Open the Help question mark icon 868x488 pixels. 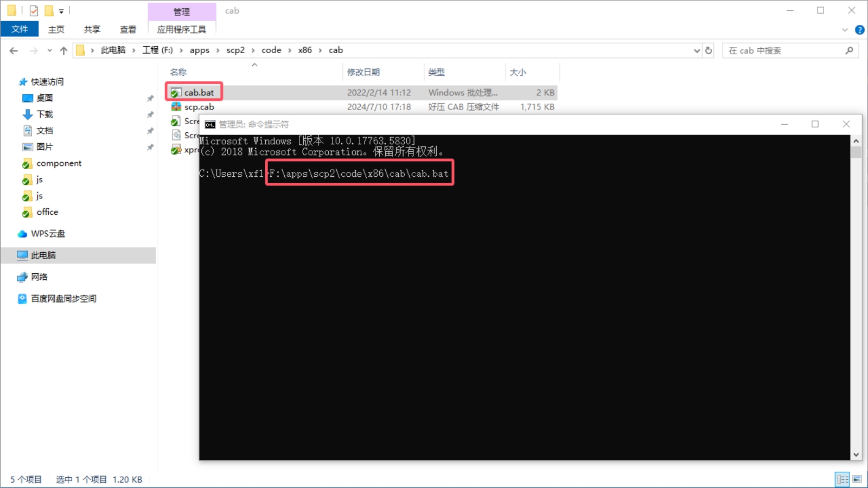click(859, 30)
